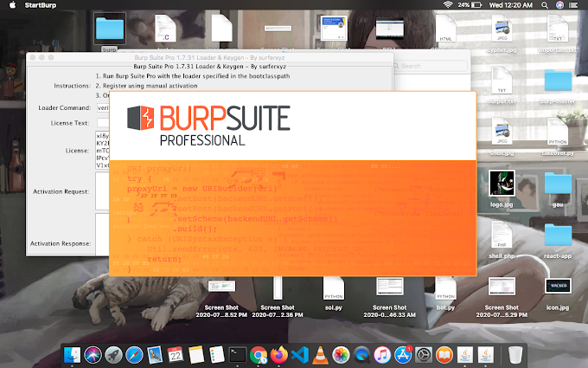Select important.txt file on desktop

pos(558,29)
